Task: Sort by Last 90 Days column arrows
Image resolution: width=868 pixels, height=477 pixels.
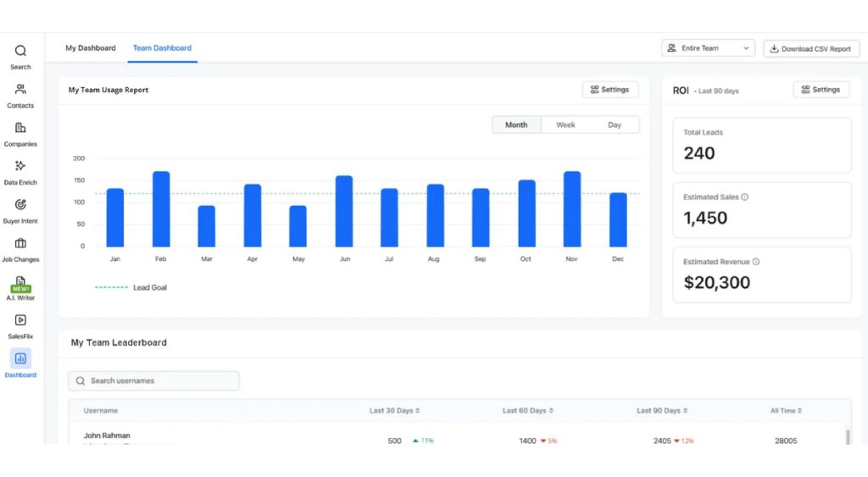Action: click(x=685, y=411)
